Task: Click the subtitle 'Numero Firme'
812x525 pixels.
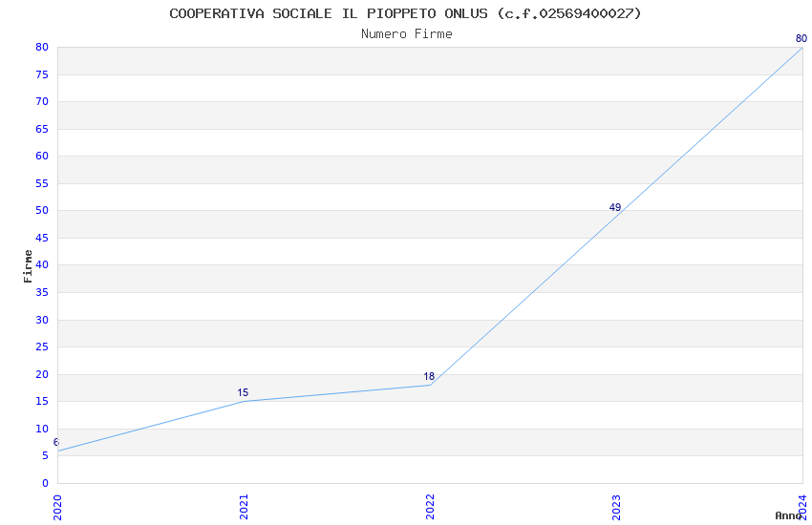Action: tap(407, 34)
